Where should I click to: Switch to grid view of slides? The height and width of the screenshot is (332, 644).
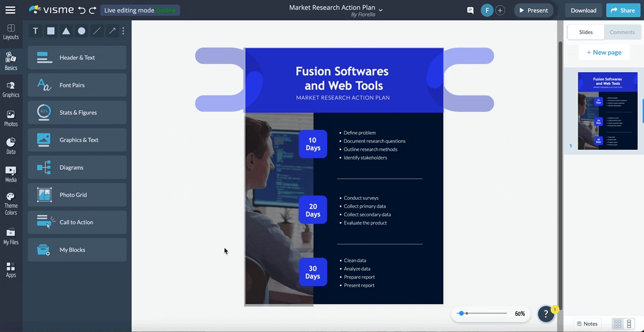[618, 324]
